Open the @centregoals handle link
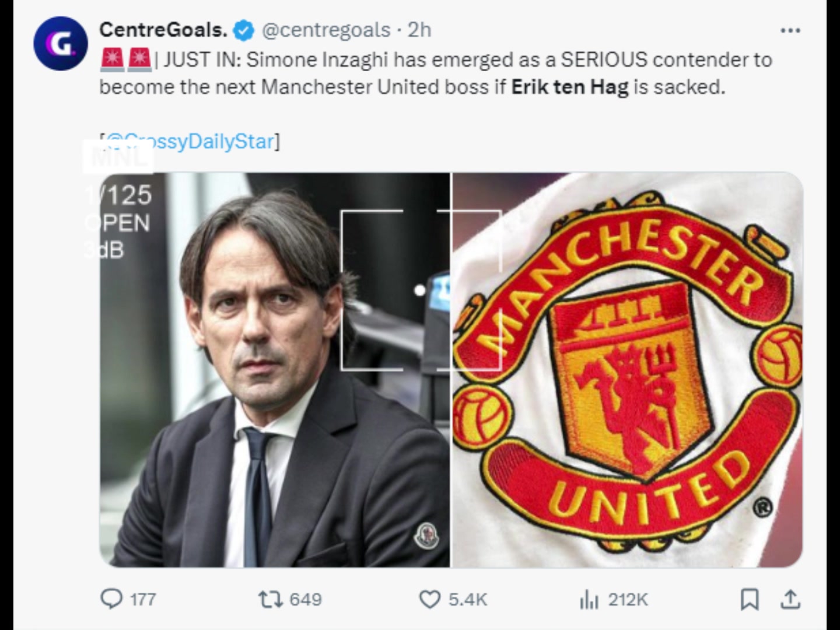This screenshot has width=840, height=630. tap(326, 30)
